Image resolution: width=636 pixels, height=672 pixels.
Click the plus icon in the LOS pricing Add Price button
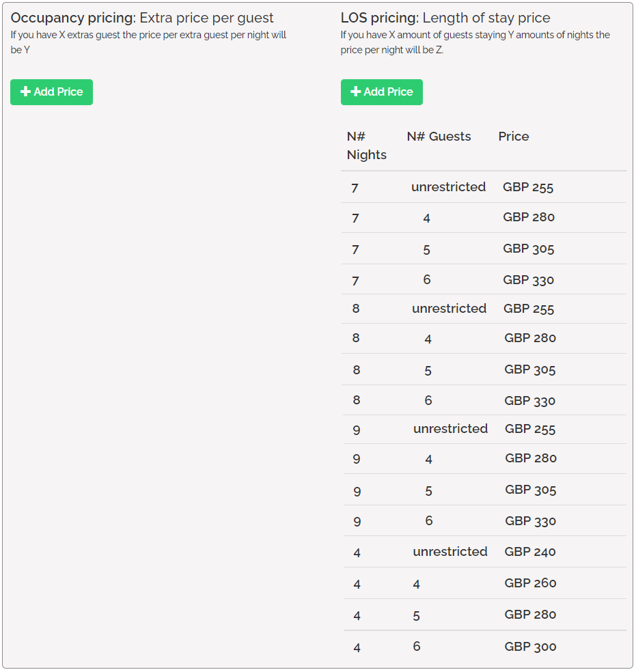click(x=355, y=92)
